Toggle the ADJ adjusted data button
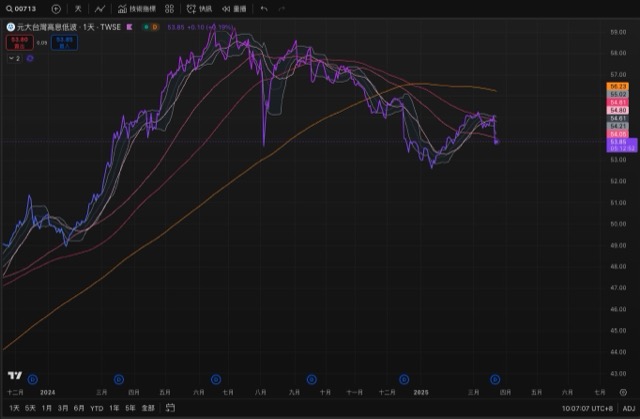 point(629,408)
